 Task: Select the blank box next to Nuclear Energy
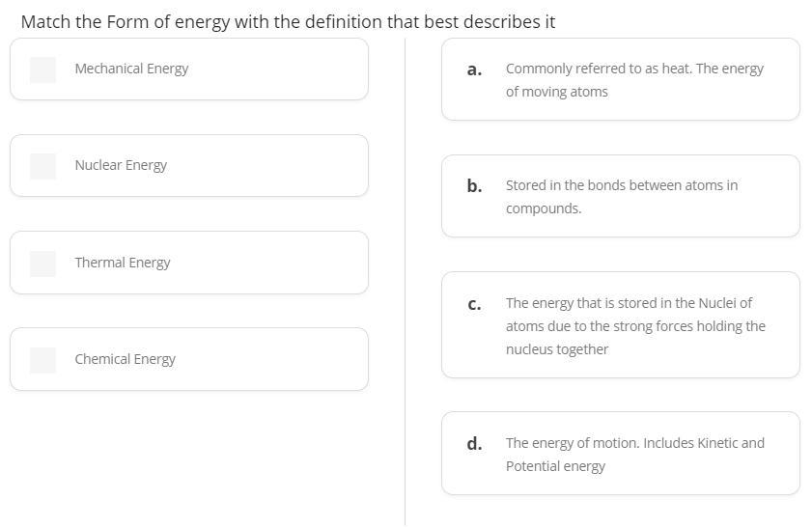click(42, 166)
